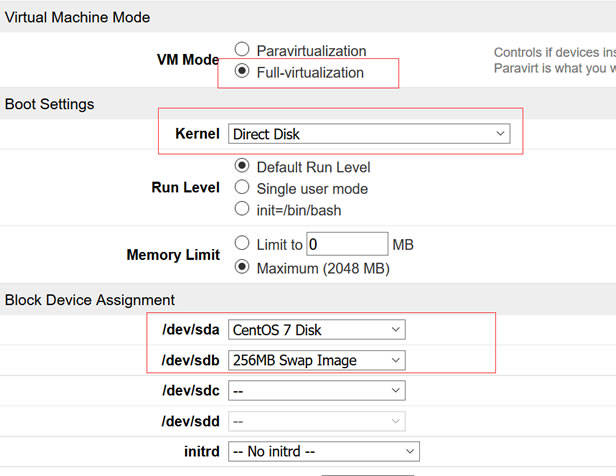Click the /dev/sdb dropdown chevron
The image size is (616, 476).
pos(396,360)
